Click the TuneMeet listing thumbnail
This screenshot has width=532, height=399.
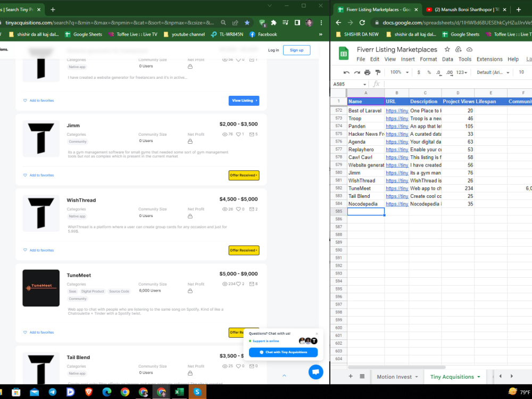pyautogui.click(x=41, y=288)
